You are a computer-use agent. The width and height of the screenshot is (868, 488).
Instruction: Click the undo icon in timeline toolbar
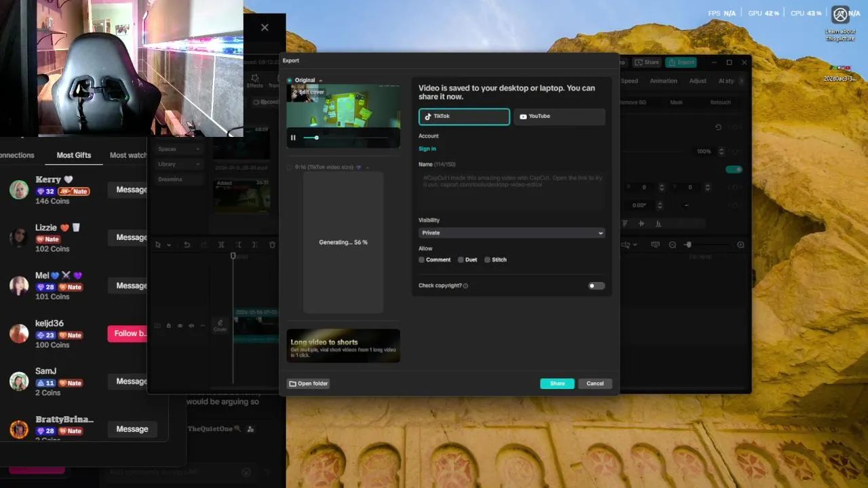point(187,245)
